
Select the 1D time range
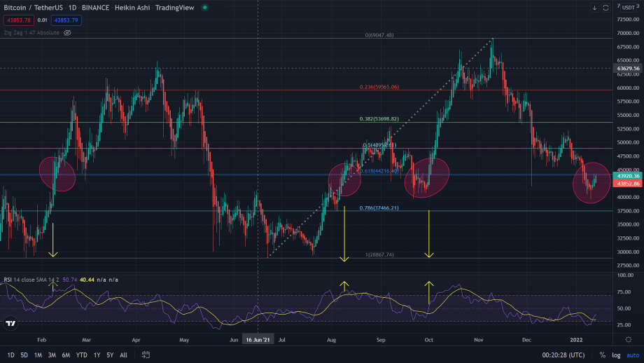(x=10, y=355)
